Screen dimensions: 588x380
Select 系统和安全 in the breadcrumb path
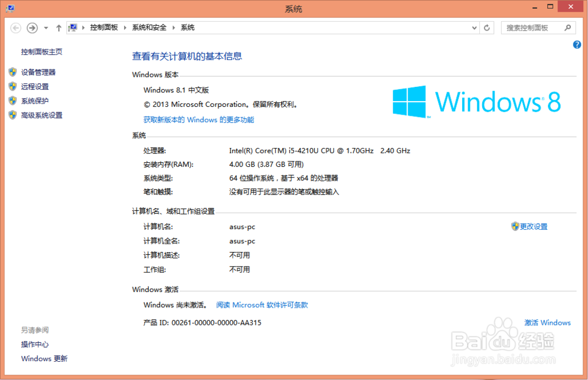click(149, 28)
